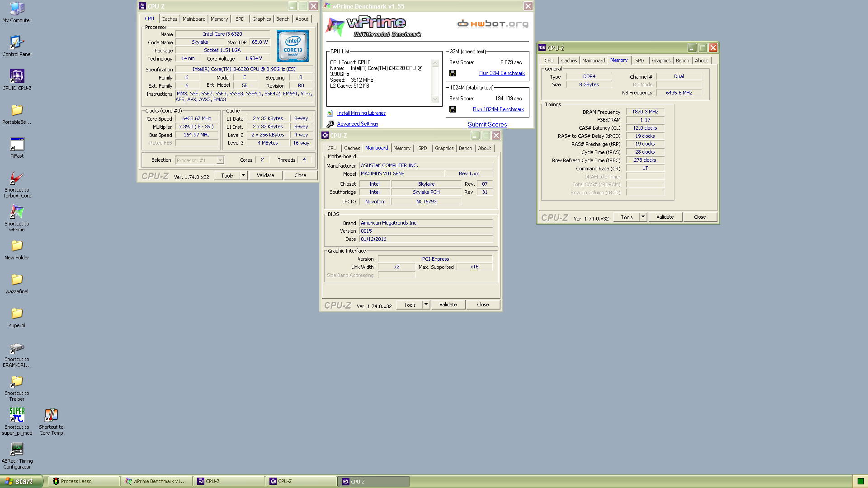868x488 pixels.
Task: Select PiFast desktop shortcut
Action: pos(17,148)
